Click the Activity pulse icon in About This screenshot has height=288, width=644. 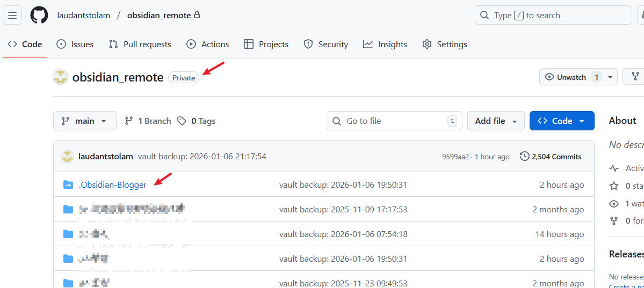coord(614,168)
